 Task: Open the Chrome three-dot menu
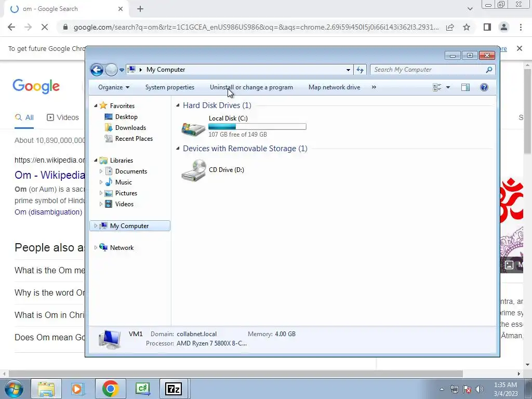[x=521, y=27]
